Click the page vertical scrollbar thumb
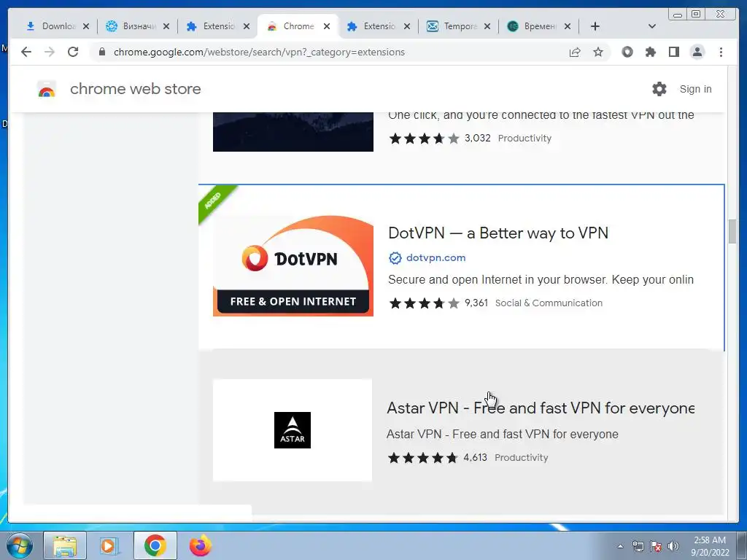The width and height of the screenshot is (747, 560). click(x=732, y=231)
